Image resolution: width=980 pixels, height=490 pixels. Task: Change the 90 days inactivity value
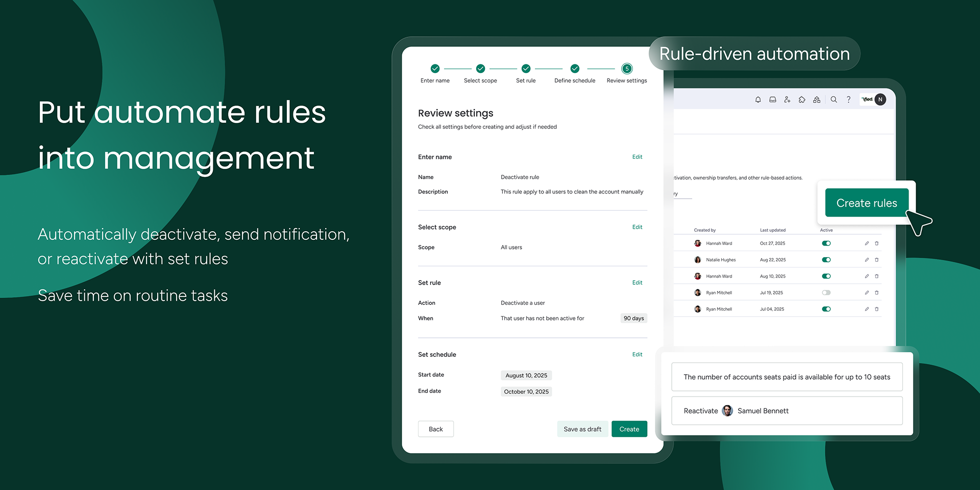click(633, 318)
